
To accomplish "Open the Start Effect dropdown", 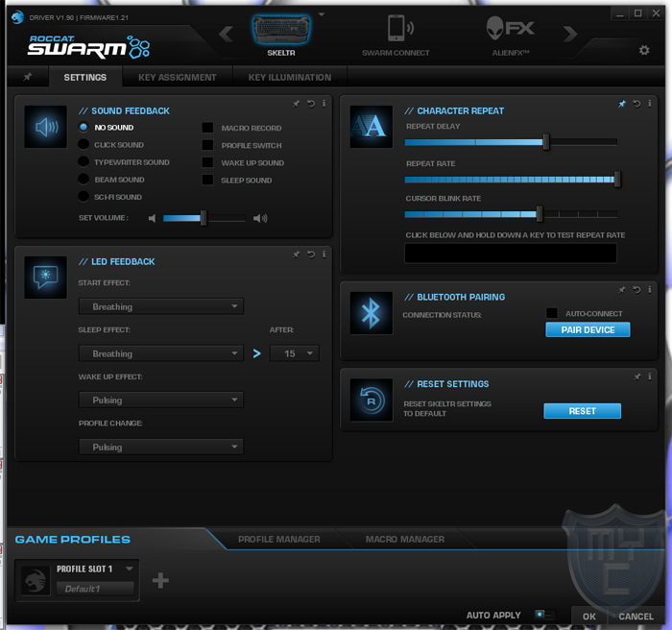I will pyautogui.click(x=160, y=306).
